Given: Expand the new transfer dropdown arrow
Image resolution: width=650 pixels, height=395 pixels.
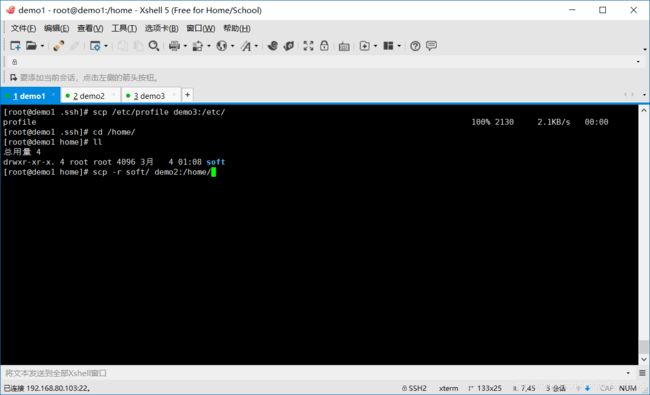Looking at the screenshot, I should coord(376,46).
